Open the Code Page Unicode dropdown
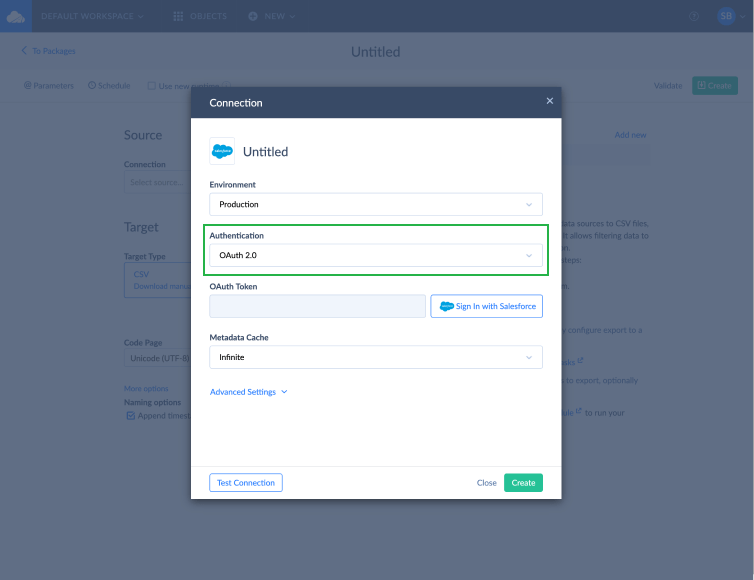 [x=158, y=358]
